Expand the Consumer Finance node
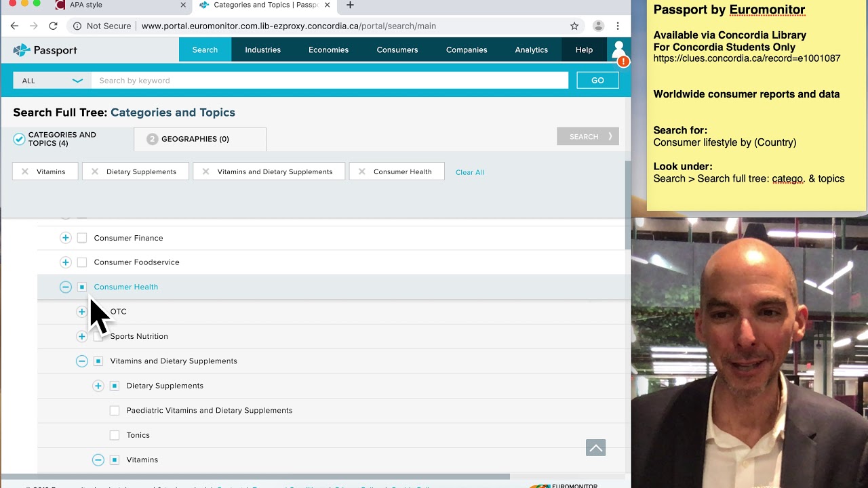Viewport: 868px width, 488px height. [66, 238]
